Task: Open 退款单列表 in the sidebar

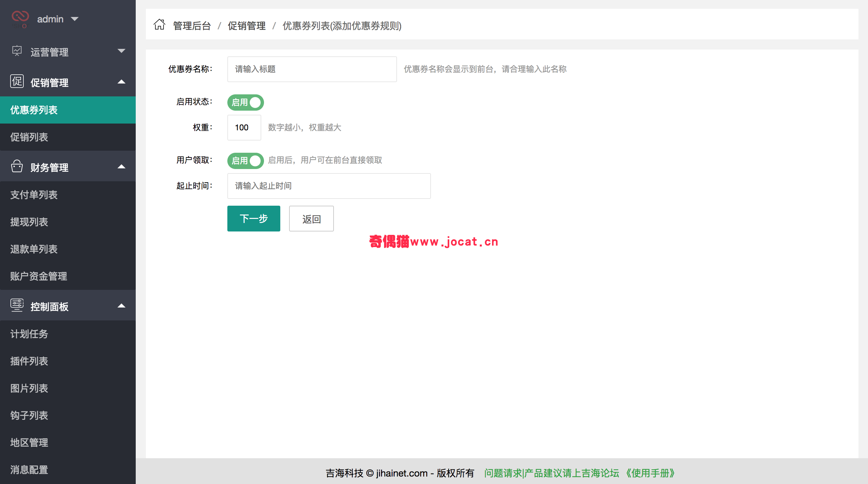Action: point(68,249)
